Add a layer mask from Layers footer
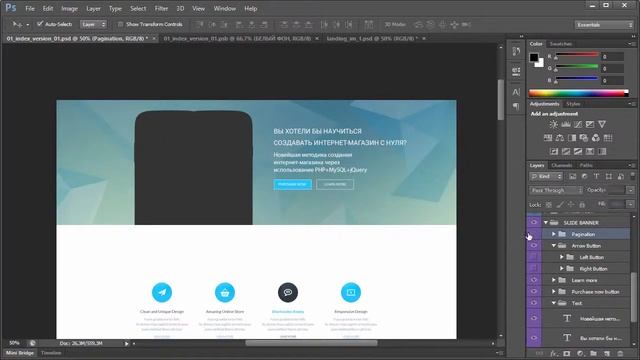This screenshot has width=640, height=360. tap(567, 353)
